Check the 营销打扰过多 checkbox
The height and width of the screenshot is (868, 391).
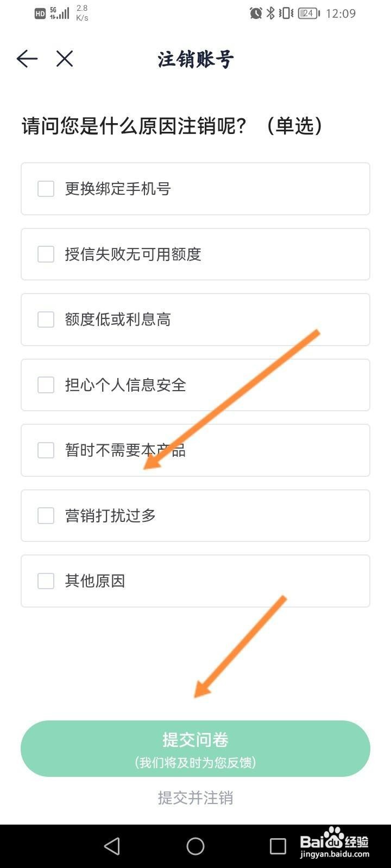click(x=46, y=515)
